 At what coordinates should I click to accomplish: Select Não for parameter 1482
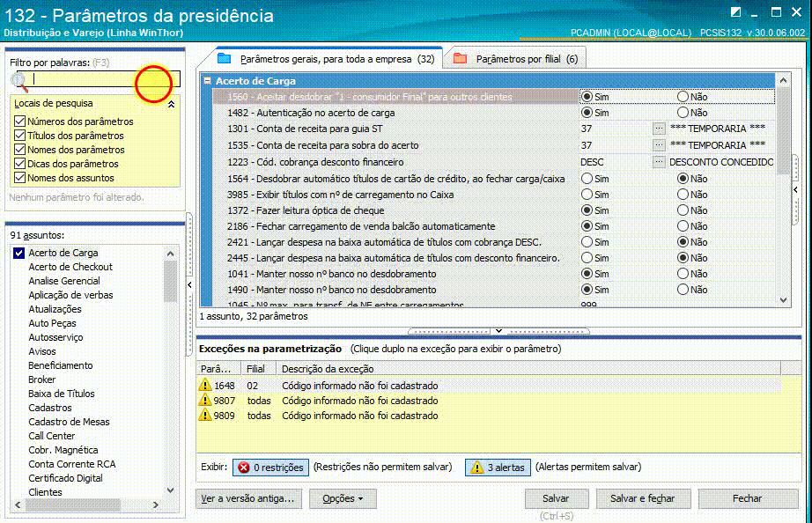(683, 113)
